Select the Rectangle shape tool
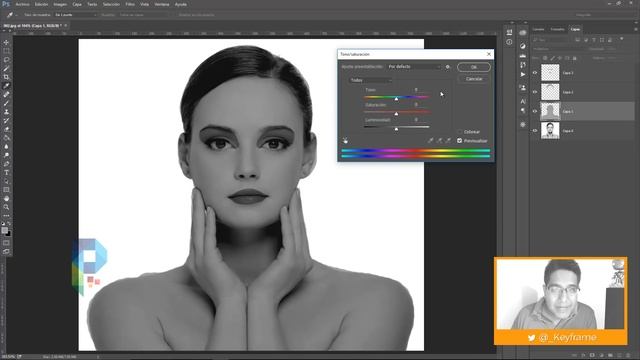The width and height of the screenshot is (640, 360). coord(6,190)
